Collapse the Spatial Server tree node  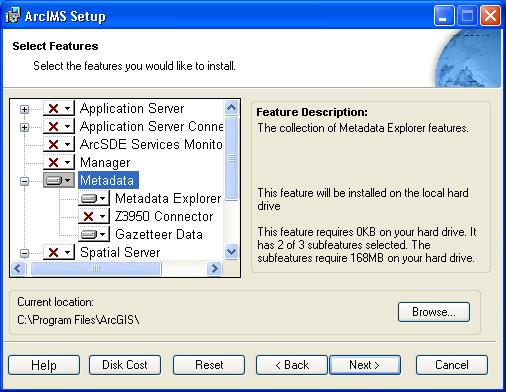pyautogui.click(x=24, y=253)
